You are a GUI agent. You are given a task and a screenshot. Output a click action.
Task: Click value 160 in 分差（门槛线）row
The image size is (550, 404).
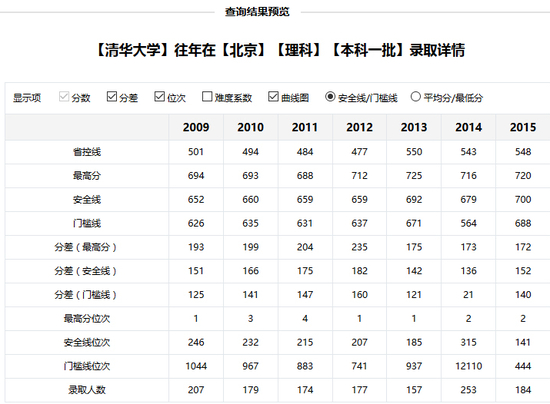[360, 295]
